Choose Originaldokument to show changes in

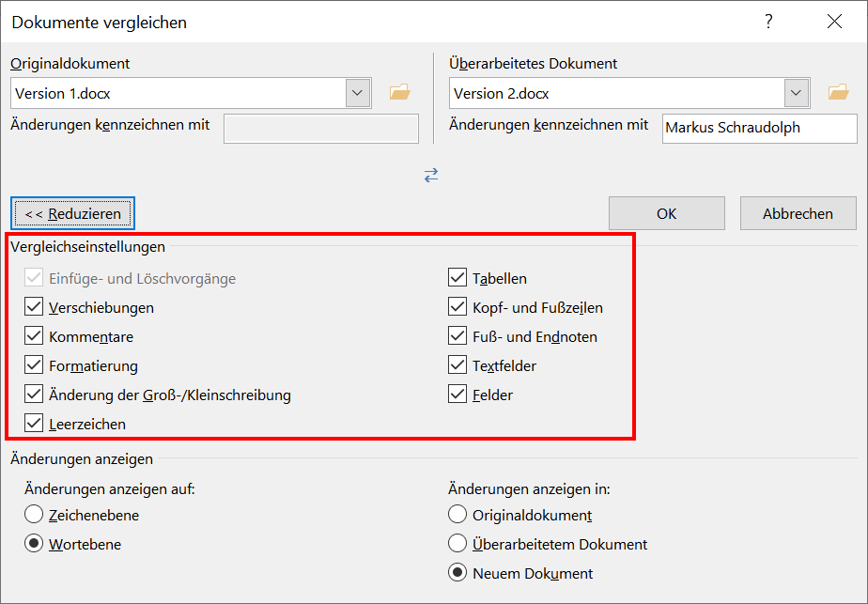457,515
